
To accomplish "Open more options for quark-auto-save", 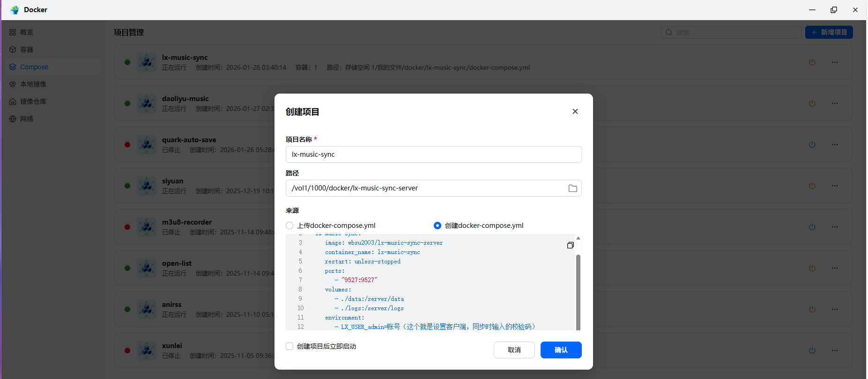I will (835, 145).
